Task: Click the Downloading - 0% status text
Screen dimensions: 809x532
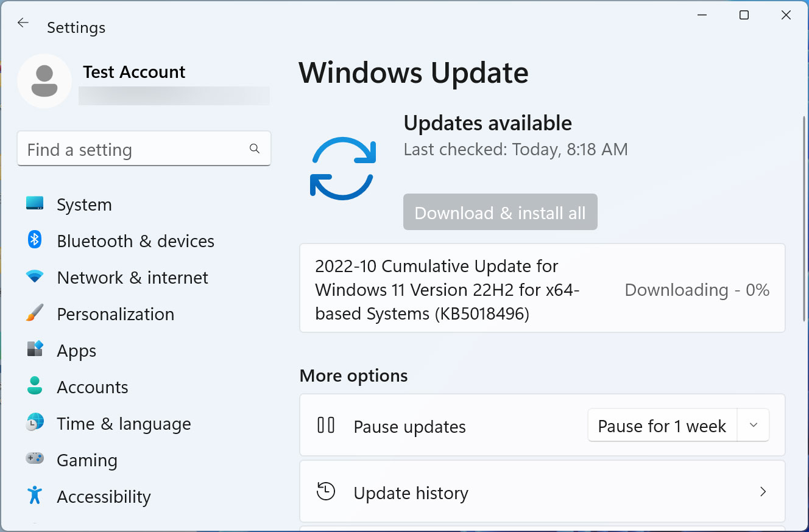Action: tap(697, 290)
